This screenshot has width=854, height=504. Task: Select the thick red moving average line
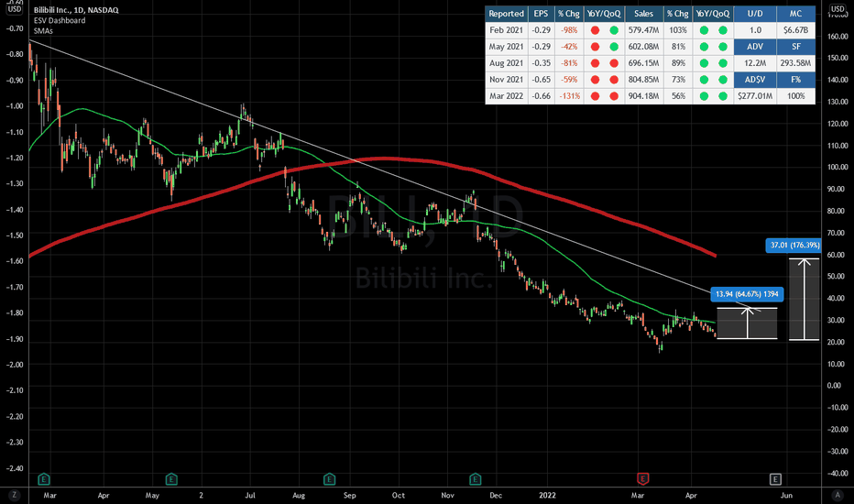[386, 159]
